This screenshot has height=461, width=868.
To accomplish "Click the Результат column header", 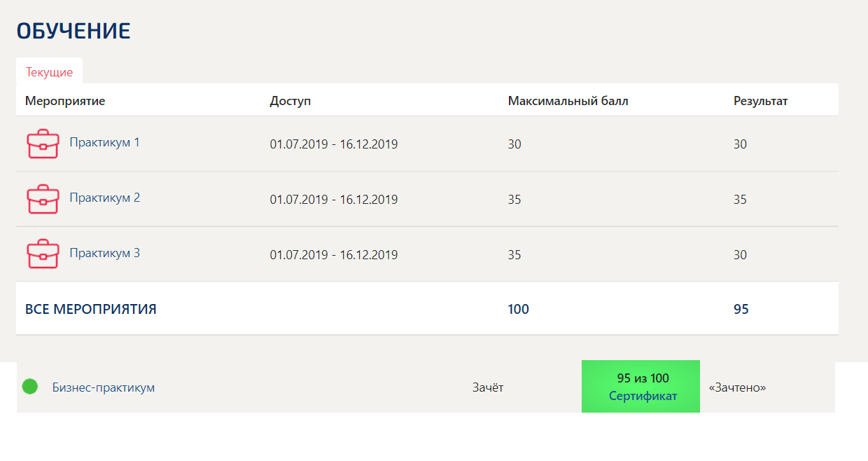I will [760, 101].
